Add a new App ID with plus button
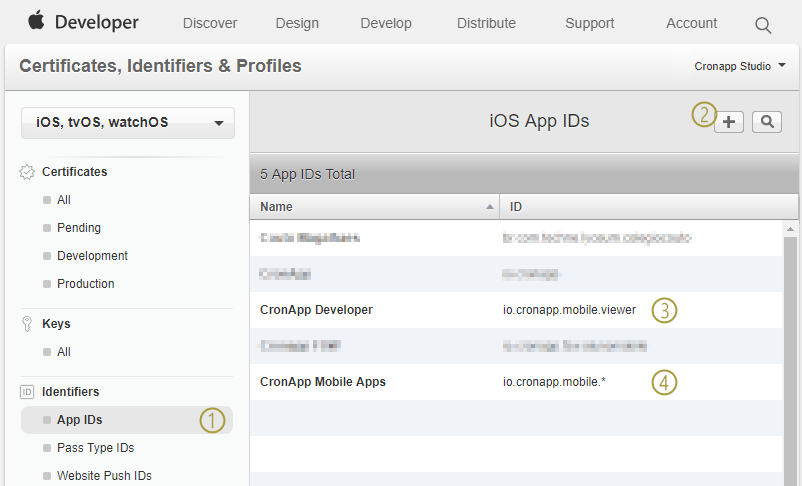The height and width of the screenshot is (486, 802). 729,122
